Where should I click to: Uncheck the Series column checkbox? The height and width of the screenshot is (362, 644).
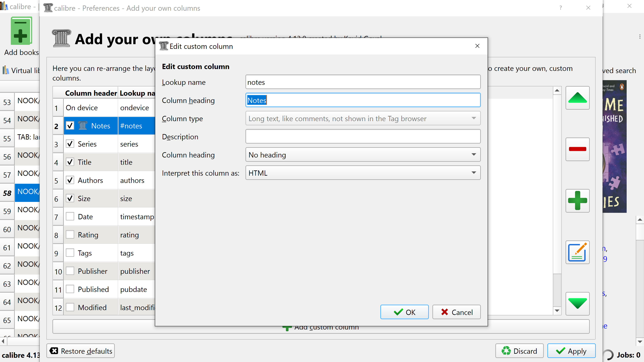click(70, 144)
